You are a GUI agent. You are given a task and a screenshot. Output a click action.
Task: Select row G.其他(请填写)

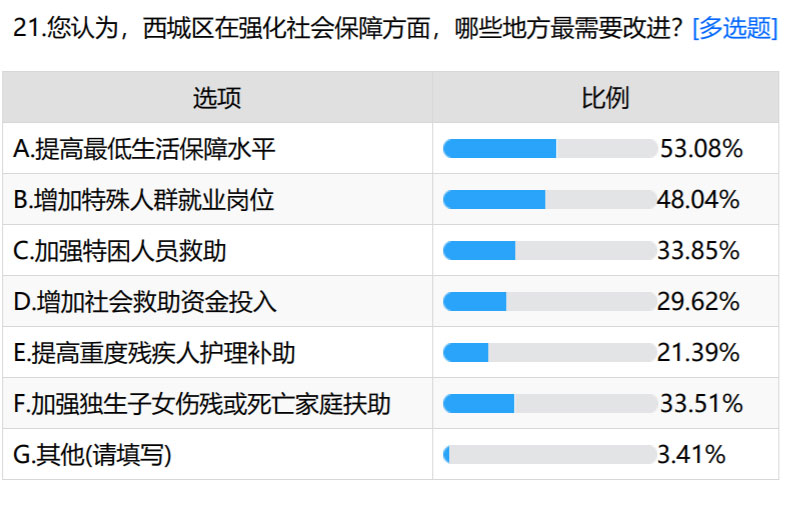point(391,454)
